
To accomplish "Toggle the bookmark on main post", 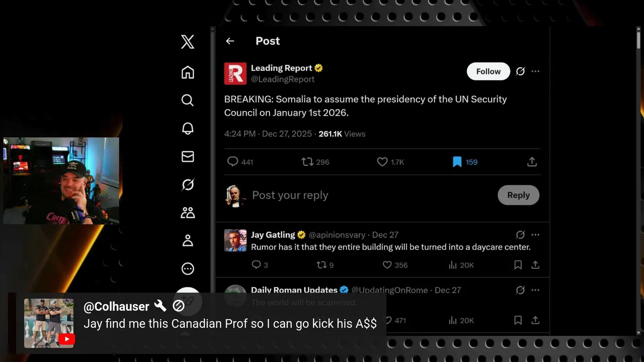I will coord(457,162).
